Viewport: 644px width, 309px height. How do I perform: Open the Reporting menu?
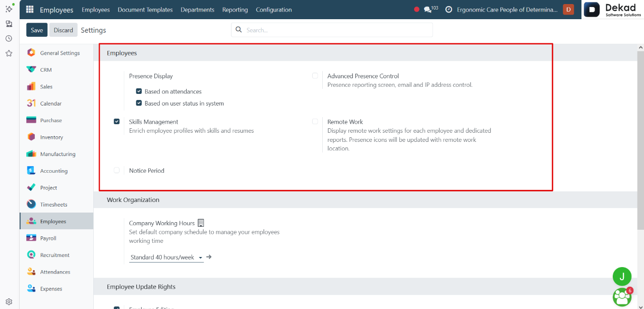pyautogui.click(x=235, y=10)
